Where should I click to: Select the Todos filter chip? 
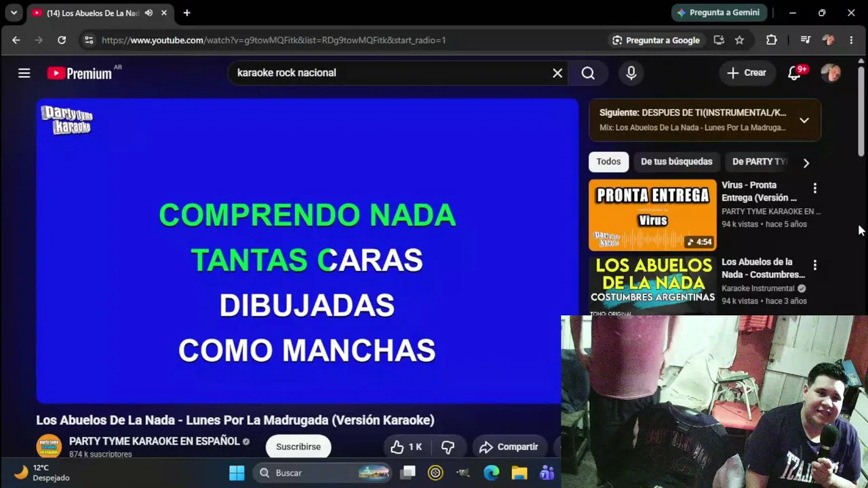[x=608, y=161]
